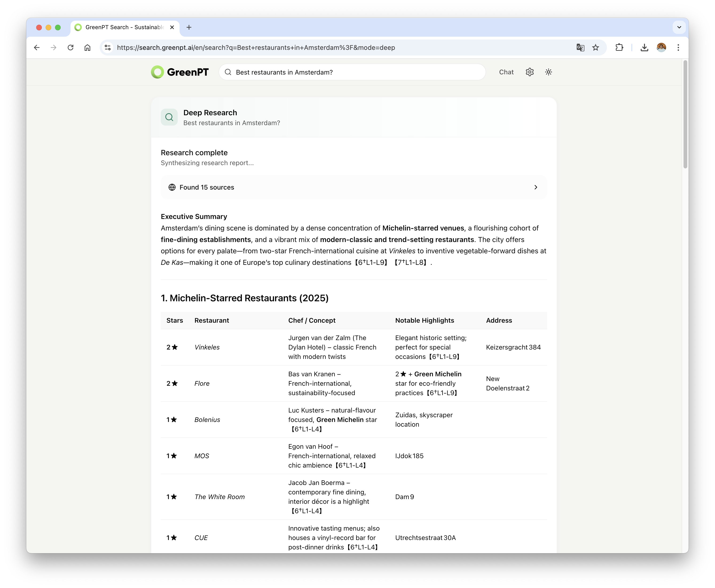Open the browser extensions puzzle icon
Image resolution: width=715 pixels, height=588 pixels.
619,48
